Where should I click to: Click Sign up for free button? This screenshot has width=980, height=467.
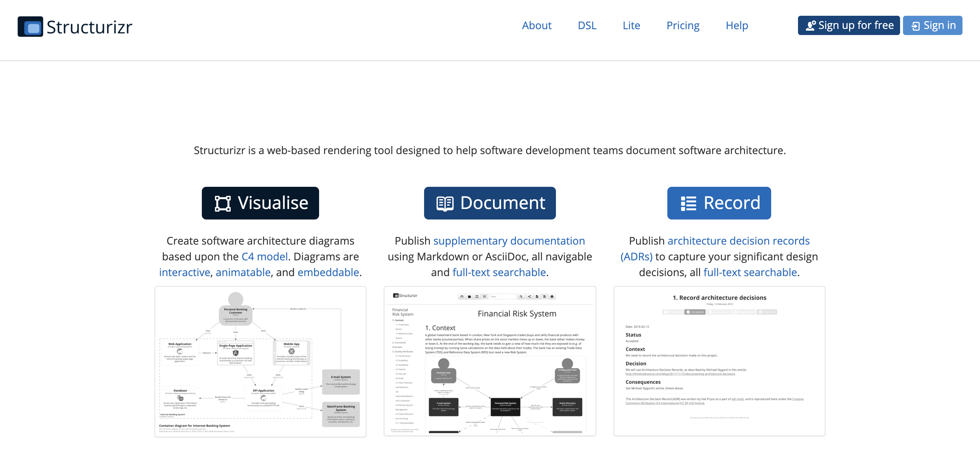pyautogui.click(x=849, y=25)
